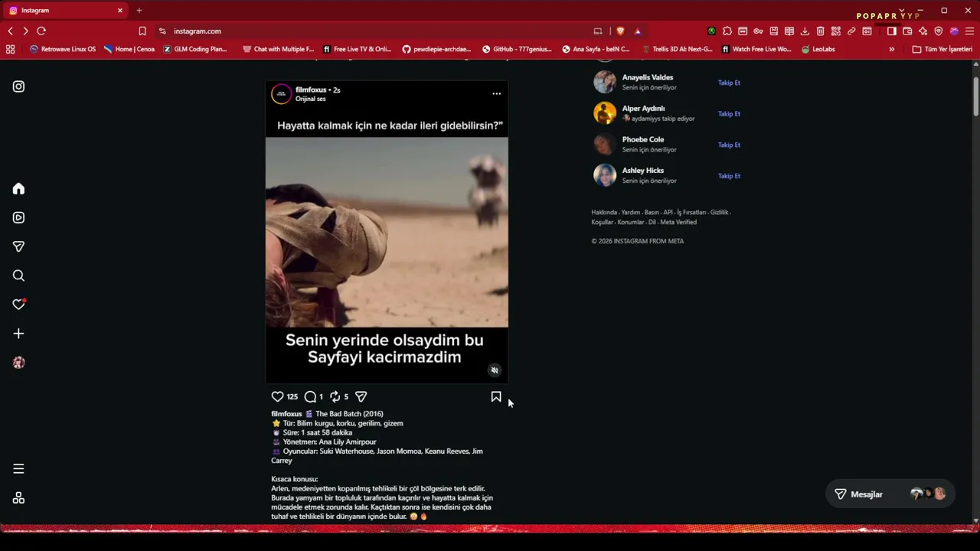Viewport: 980px width, 551px height.
Task: Open the Instagram search icon
Action: 18,275
